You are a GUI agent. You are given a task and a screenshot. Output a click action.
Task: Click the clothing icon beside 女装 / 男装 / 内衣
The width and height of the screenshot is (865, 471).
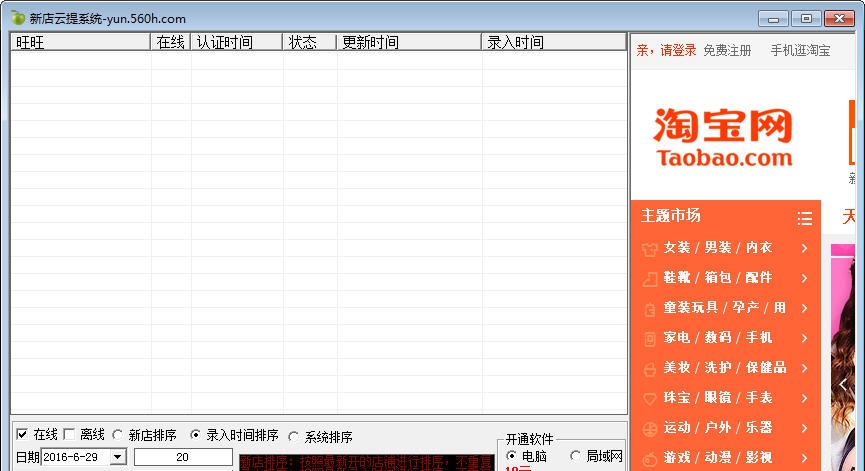pyautogui.click(x=650, y=249)
